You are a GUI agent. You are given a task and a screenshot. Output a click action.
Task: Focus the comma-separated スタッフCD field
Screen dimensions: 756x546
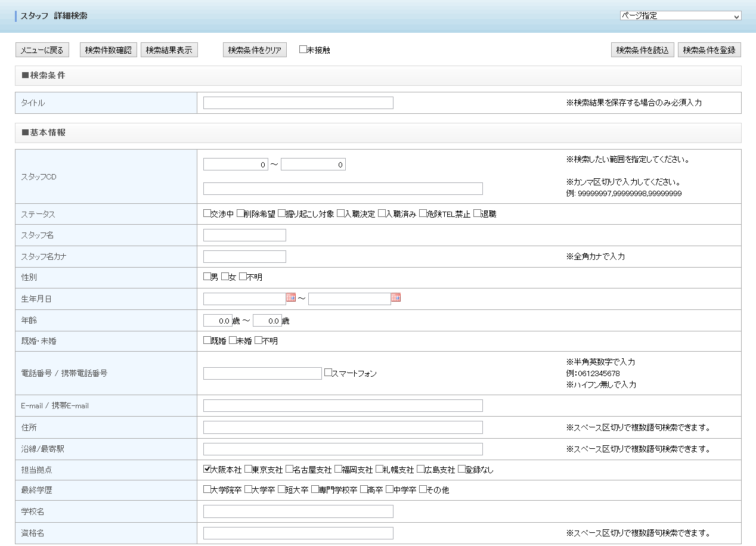tap(343, 189)
